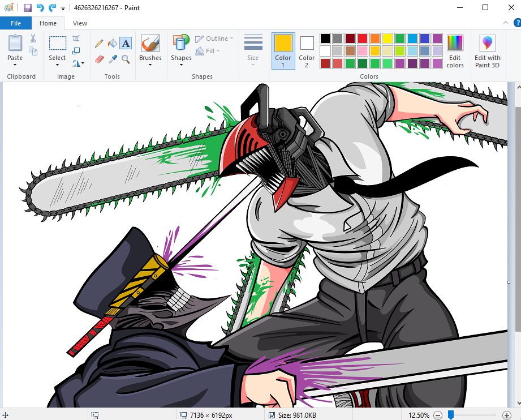Switch to the Home tab

tap(48, 23)
